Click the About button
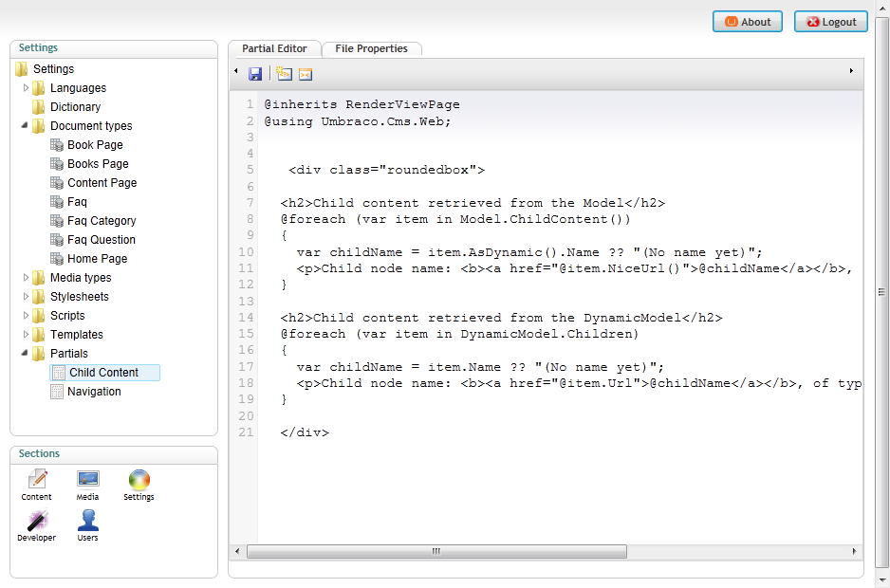The image size is (890, 588). pyautogui.click(x=748, y=22)
